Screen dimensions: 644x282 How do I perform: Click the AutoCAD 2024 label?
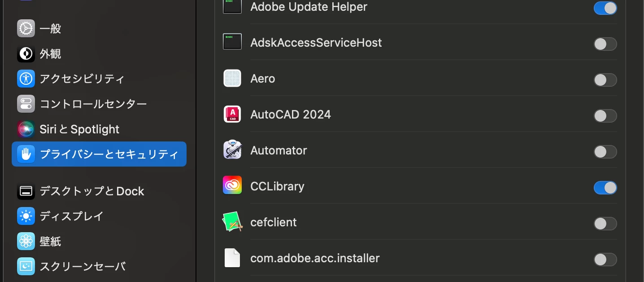pos(291,115)
